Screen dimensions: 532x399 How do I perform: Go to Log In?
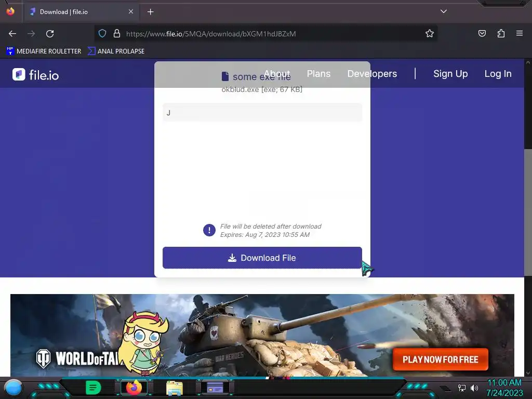click(x=498, y=74)
